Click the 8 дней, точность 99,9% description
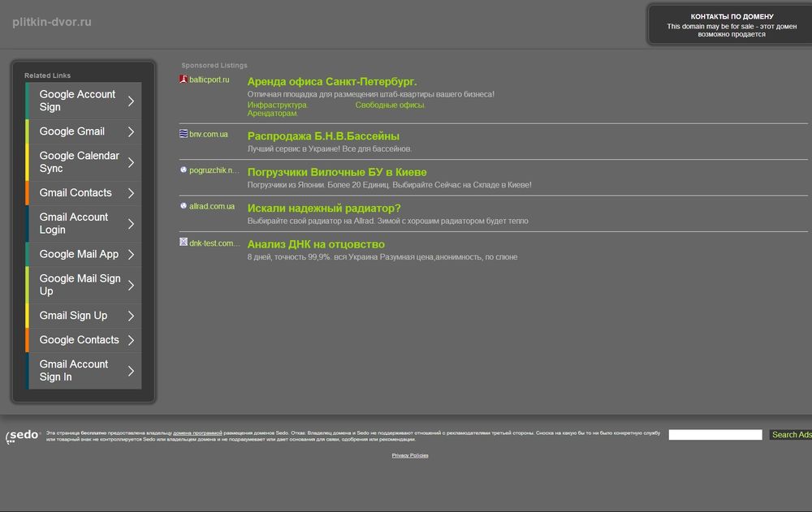Image resolution: width=812 pixels, height=512 pixels. coord(382,256)
